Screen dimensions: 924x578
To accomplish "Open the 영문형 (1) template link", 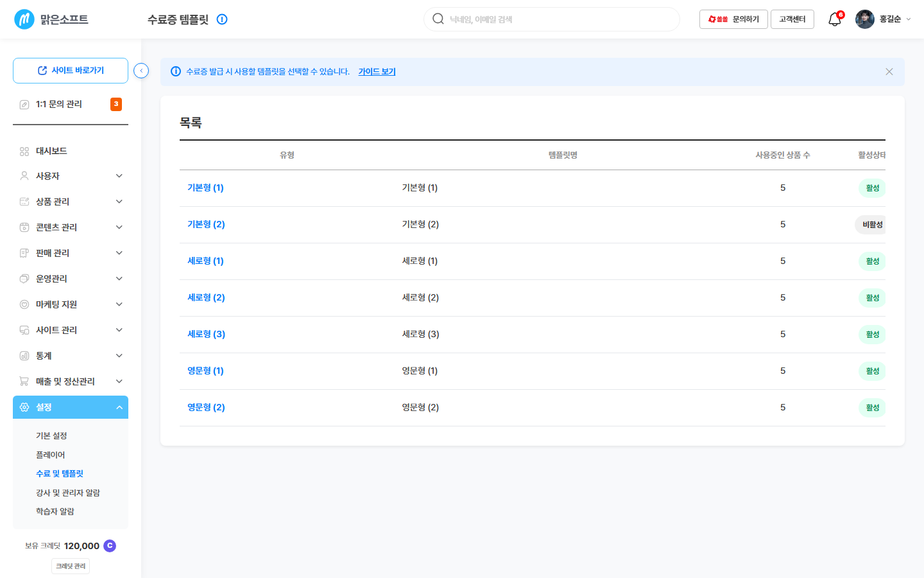I will coord(205,371).
